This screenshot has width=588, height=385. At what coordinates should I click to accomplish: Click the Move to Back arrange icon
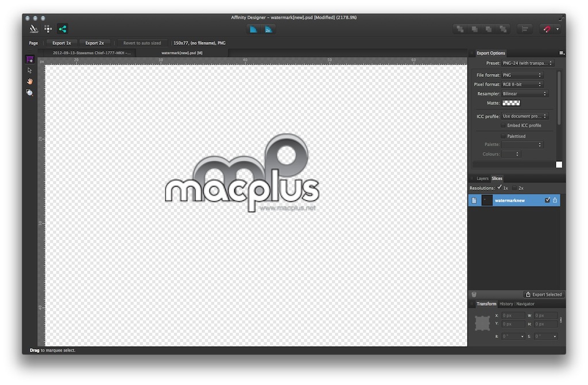[503, 29]
